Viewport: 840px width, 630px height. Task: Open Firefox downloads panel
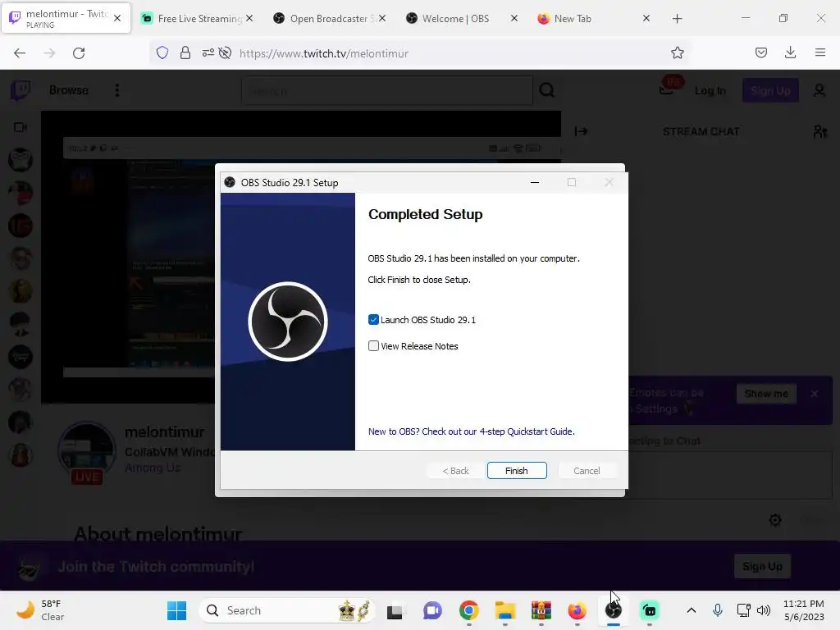(x=790, y=52)
